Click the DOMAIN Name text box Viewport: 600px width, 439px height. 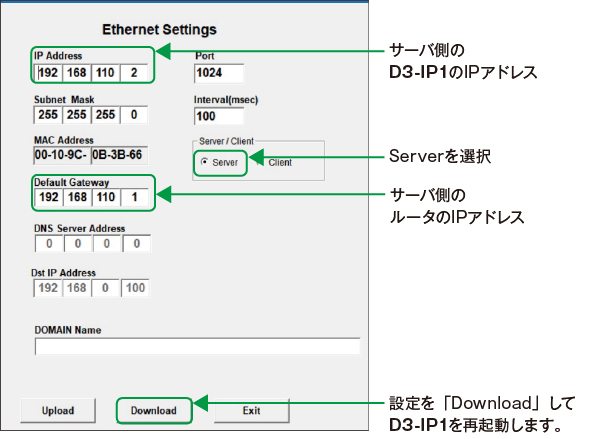point(197,347)
